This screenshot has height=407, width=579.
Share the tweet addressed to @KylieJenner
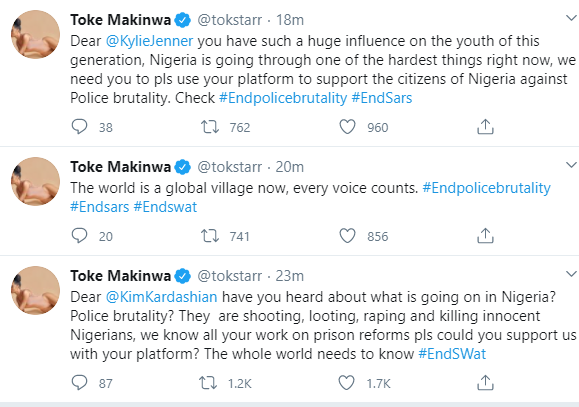click(485, 127)
